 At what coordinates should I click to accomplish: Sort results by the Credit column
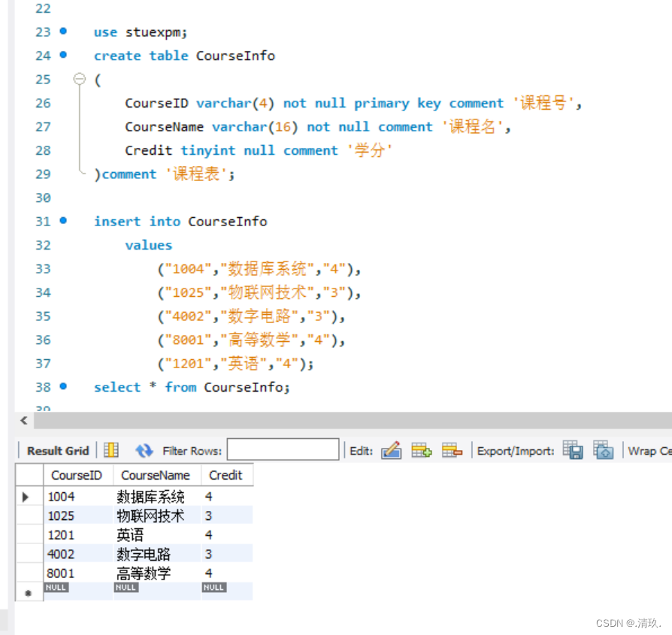pos(227,475)
